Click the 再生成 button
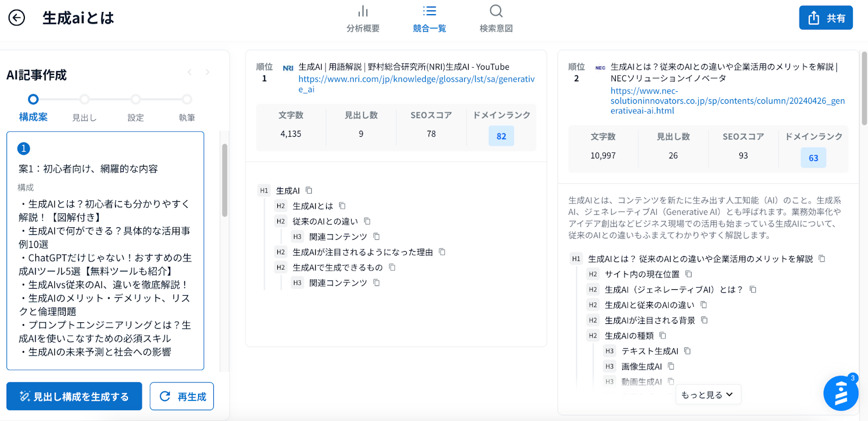 pos(182,397)
